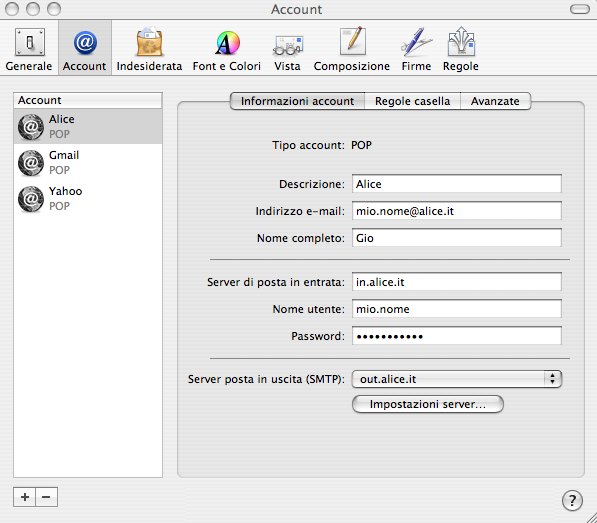597x523 pixels.
Task: Select the Gmail POP account
Action: tap(88, 163)
